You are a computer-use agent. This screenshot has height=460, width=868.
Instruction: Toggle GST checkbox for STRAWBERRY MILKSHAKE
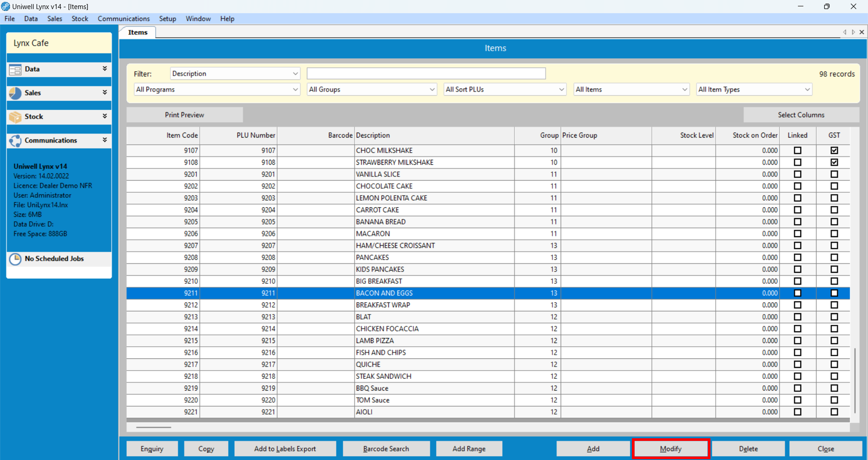[x=834, y=162]
